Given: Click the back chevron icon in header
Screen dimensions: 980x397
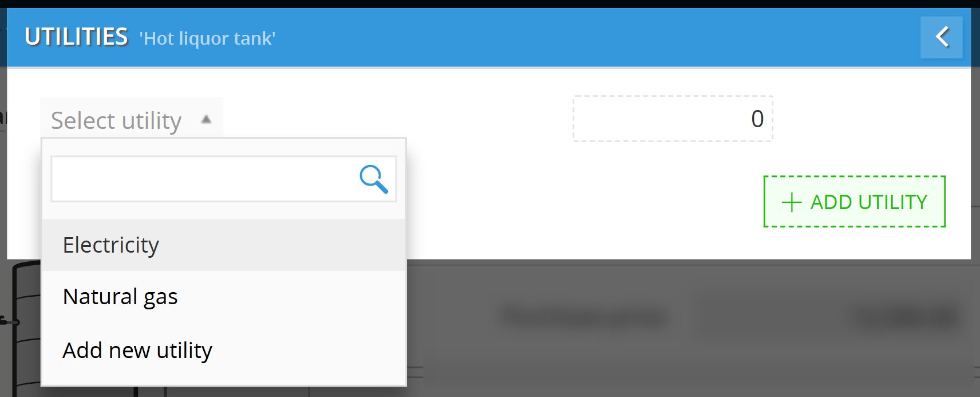Looking at the screenshot, I should point(942,37).
